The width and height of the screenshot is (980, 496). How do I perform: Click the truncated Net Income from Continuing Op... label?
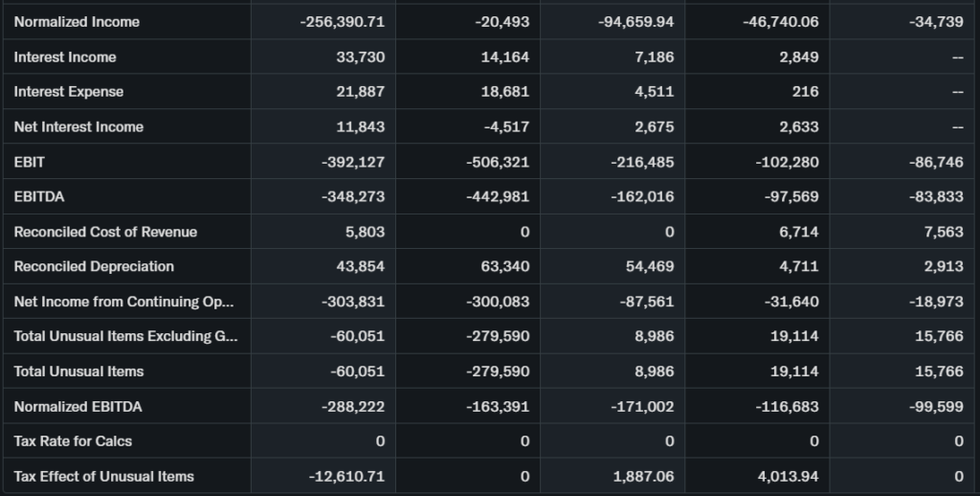(123, 302)
